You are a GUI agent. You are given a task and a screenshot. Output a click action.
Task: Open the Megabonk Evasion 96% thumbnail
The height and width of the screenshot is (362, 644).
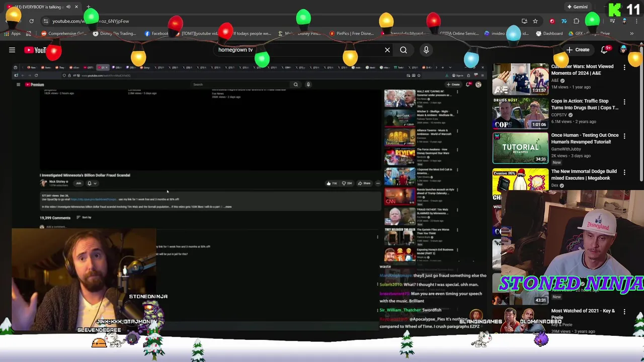click(520, 180)
